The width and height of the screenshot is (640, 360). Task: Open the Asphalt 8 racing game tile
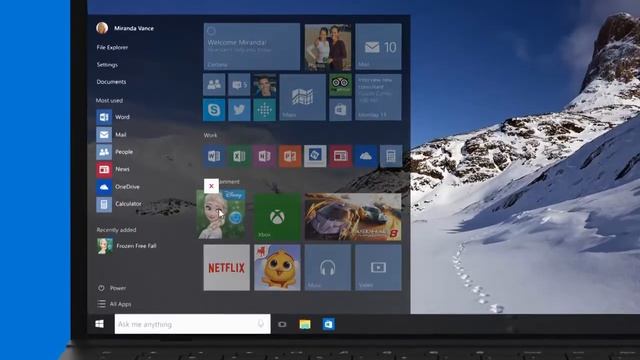point(353,217)
